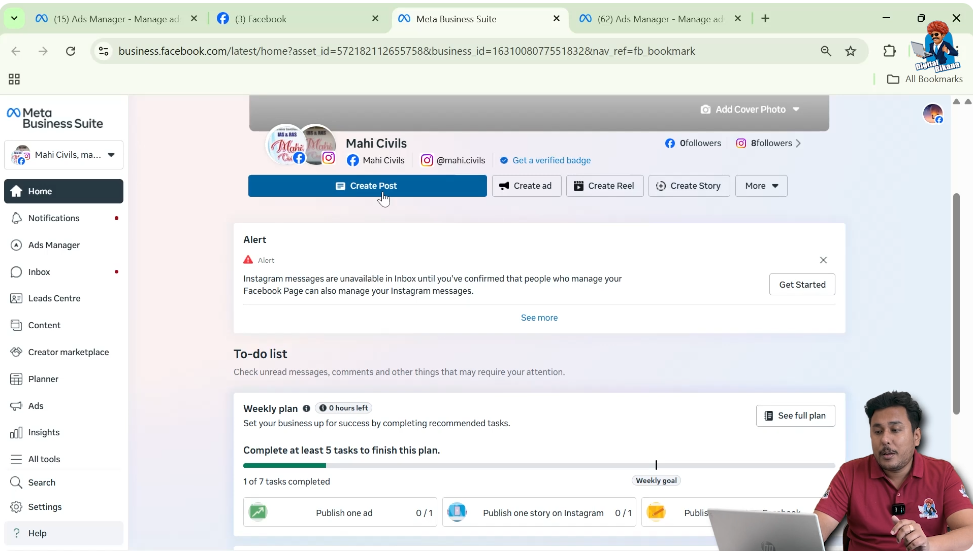Click the Create ad button
Image resolution: width=973 pixels, height=553 pixels.
tap(526, 186)
